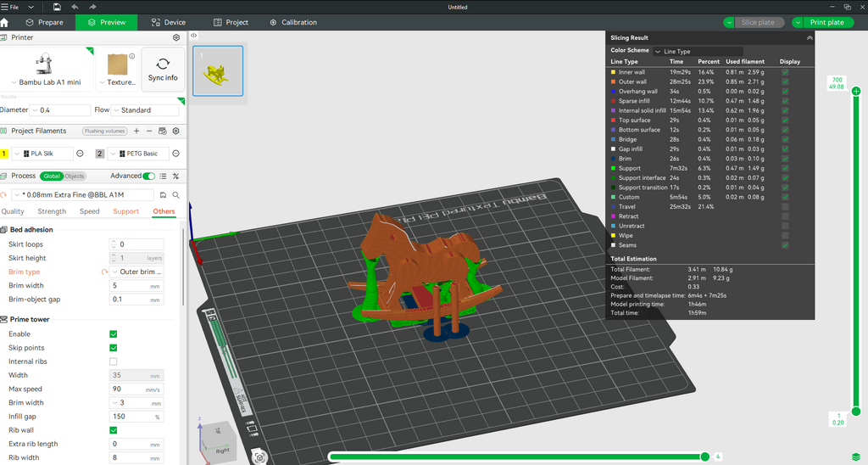Remove a filament with minus icon
Viewport: 868px width, 465px height.
click(149, 132)
